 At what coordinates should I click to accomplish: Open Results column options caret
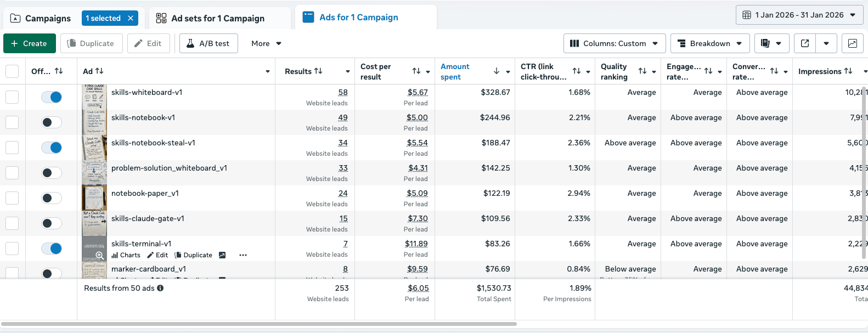click(x=348, y=72)
